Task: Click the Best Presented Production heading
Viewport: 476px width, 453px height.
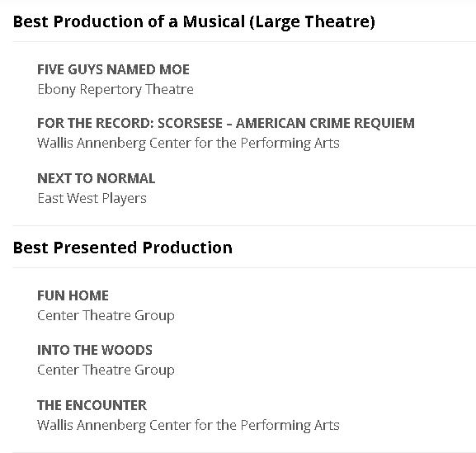Action: pyautogui.click(x=123, y=248)
